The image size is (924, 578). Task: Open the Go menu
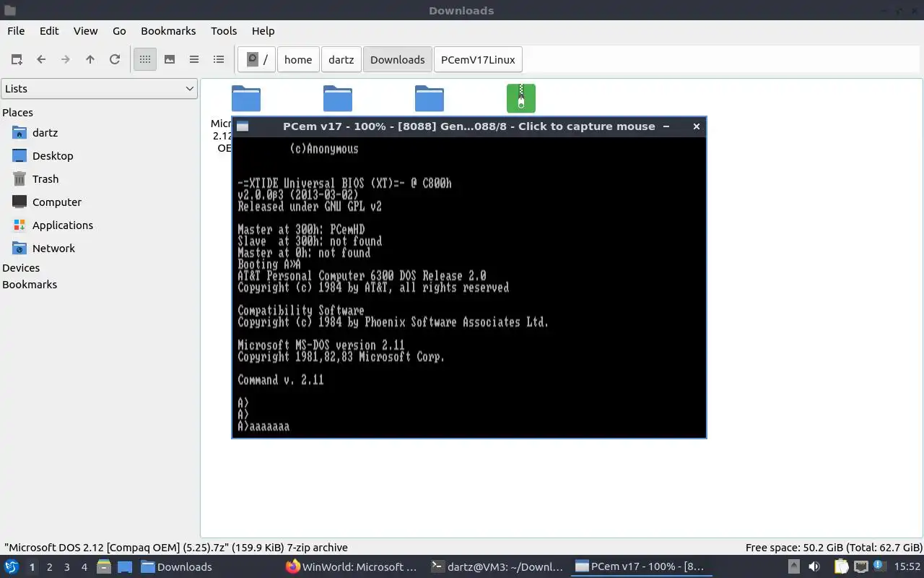(119, 30)
